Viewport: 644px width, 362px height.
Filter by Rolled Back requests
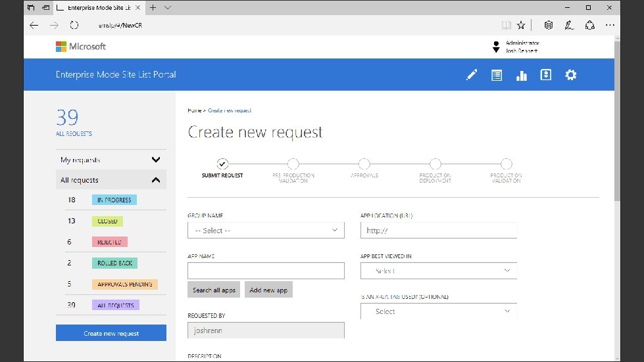click(x=114, y=263)
